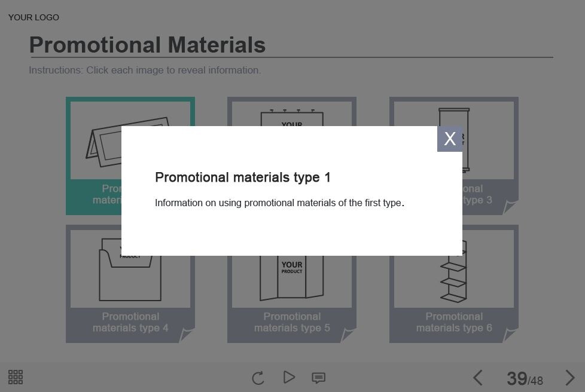The width and height of the screenshot is (585, 392).
Task: Click the Promotional materials type 5 label
Action: (x=291, y=322)
